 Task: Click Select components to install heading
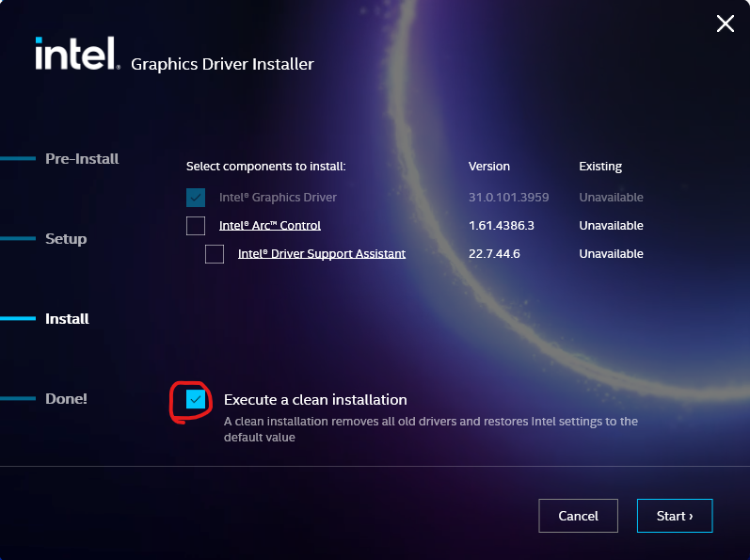click(265, 166)
